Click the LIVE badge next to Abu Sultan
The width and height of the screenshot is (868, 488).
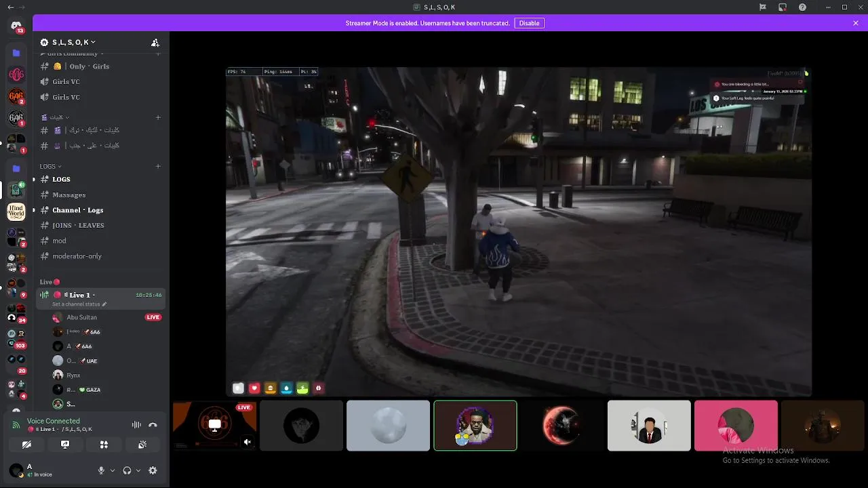(x=153, y=317)
